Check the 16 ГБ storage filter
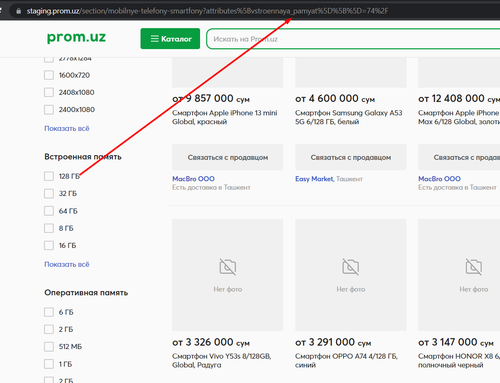Viewport: 500px width, 383px height. 49,245
